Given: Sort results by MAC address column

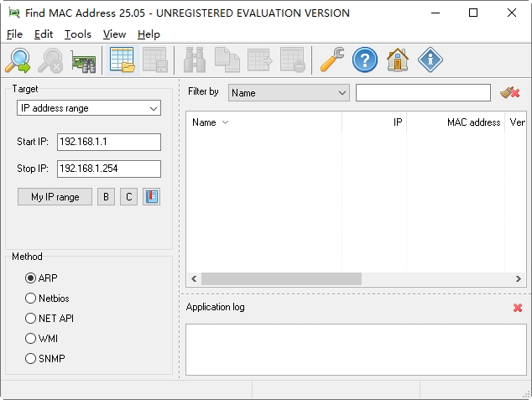Looking at the screenshot, I should click(456, 122).
